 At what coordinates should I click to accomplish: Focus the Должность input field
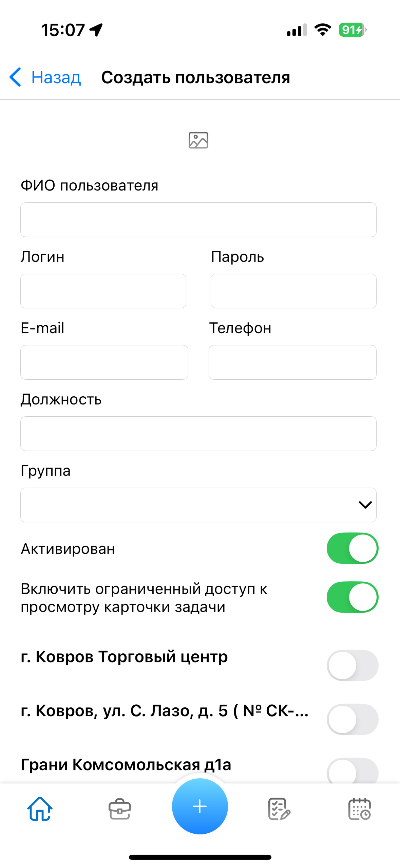[x=198, y=434]
